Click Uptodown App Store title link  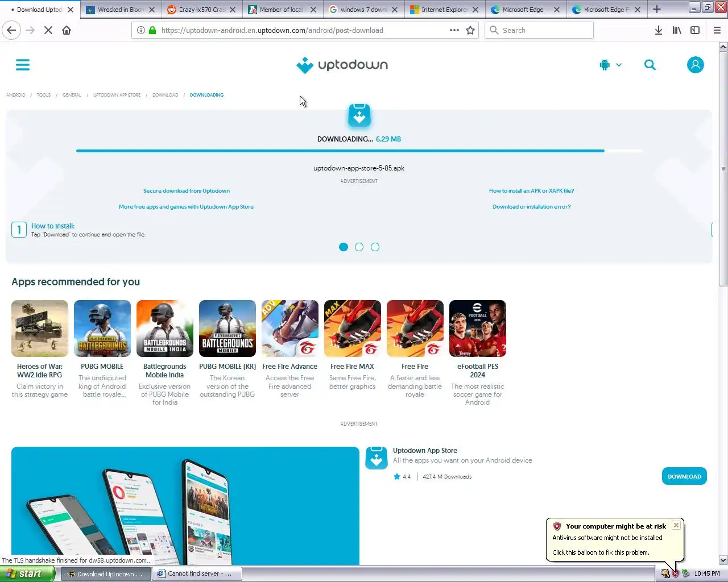(425, 451)
